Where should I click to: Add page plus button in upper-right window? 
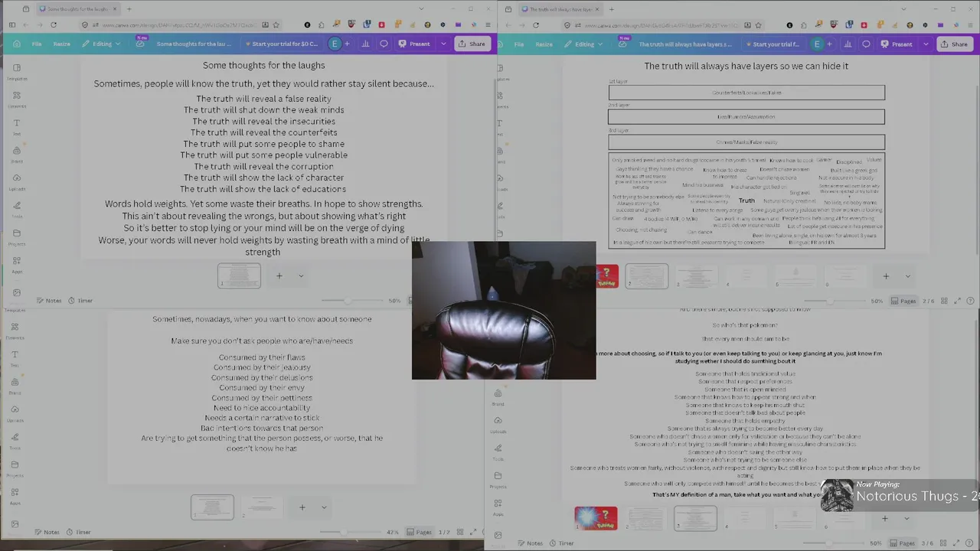[x=886, y=275]
